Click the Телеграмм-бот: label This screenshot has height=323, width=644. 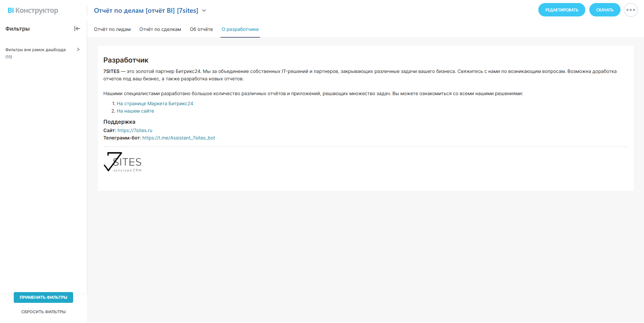pyautogui.click(x=122, y=138)
